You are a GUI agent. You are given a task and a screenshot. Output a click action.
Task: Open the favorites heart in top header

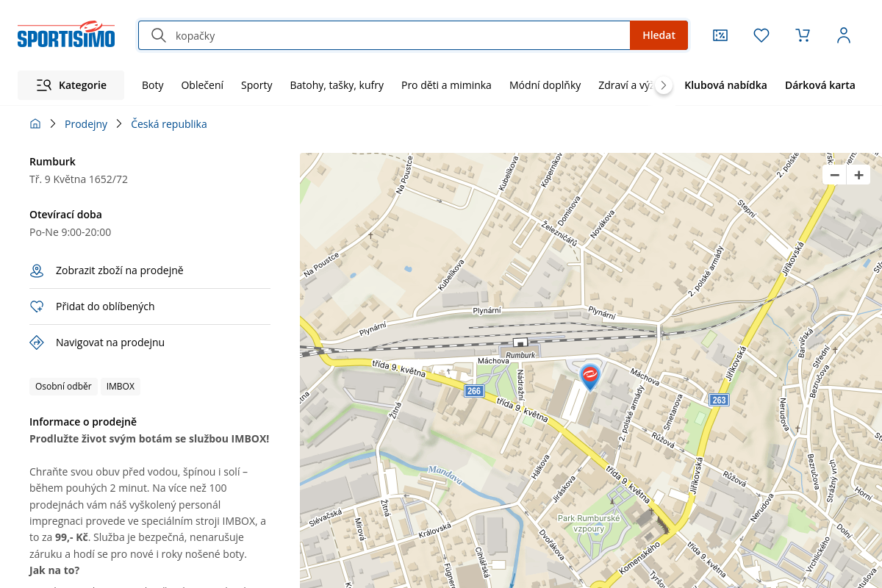tap(761, 35)
